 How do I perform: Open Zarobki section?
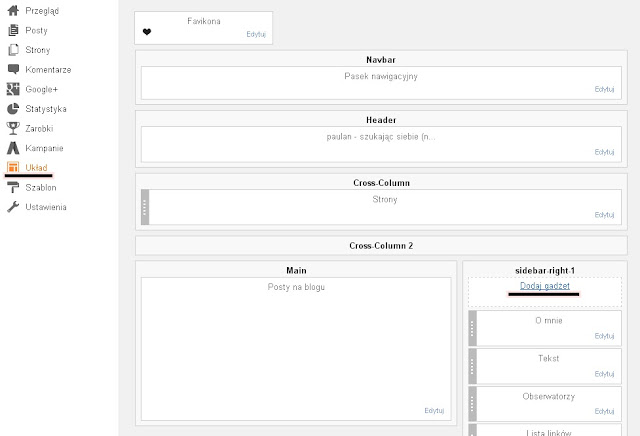(39, 128)
